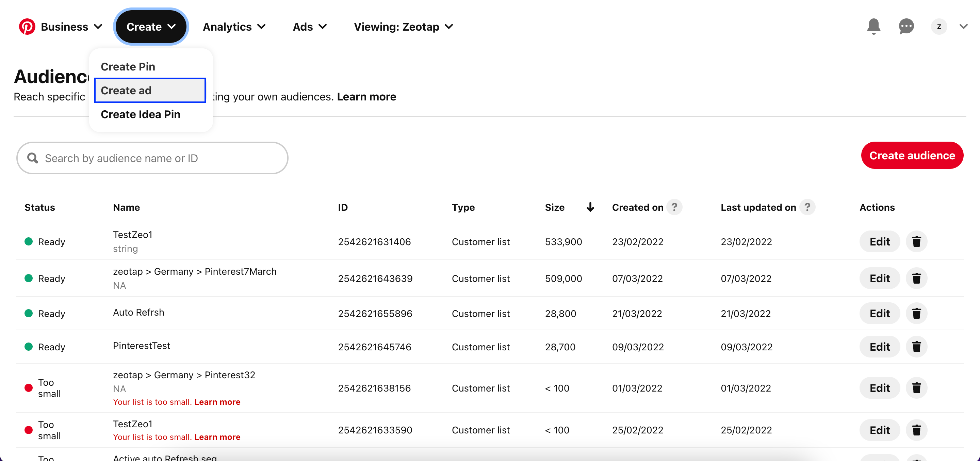This screenshot has width=980, height=461.
Task: Select Create ad from the menu
Action: [150, 91]
